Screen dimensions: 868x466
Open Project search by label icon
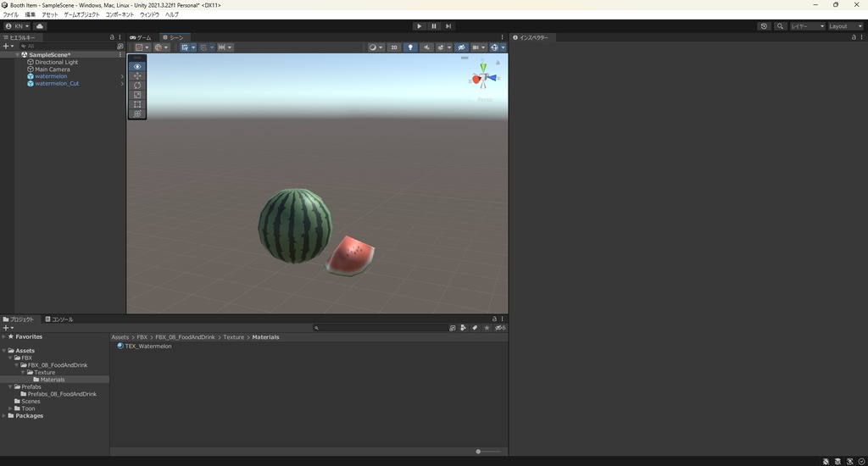click(475, 328)
